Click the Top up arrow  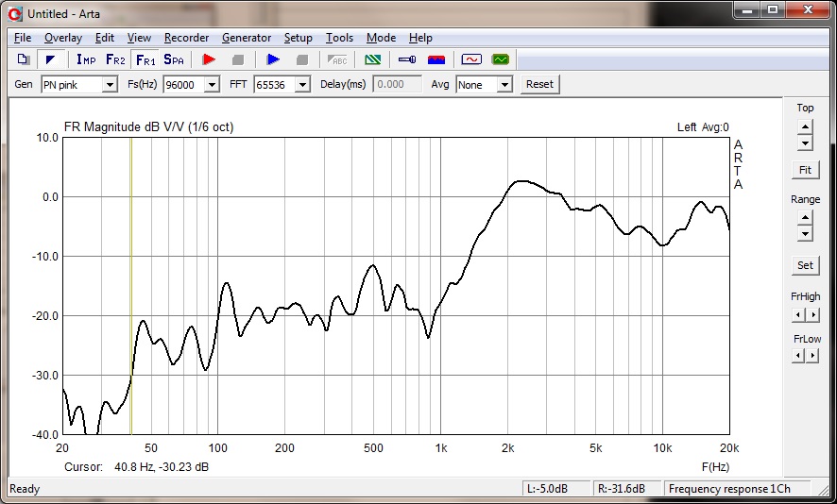tap(805, 126)
